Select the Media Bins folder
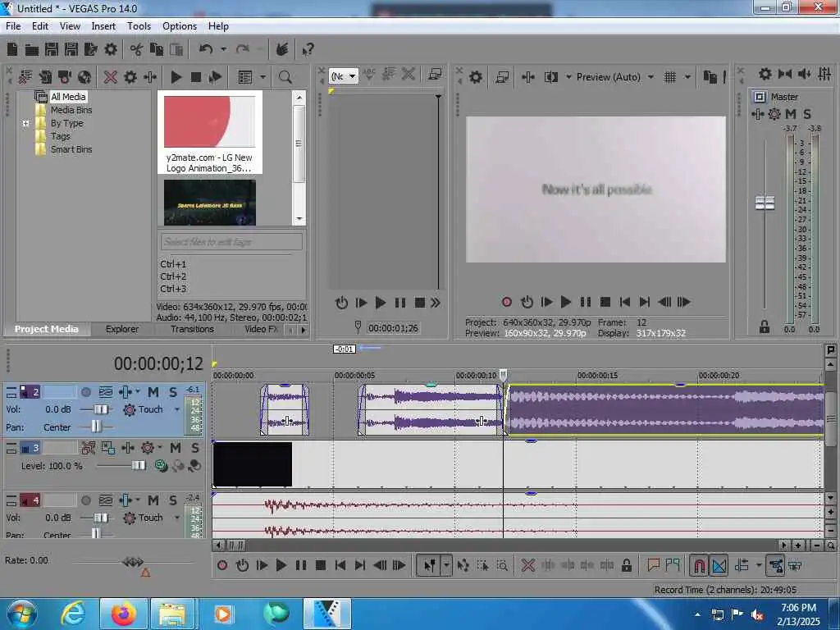The width and height of the screenshot is (840, 630). coord(71,110)
